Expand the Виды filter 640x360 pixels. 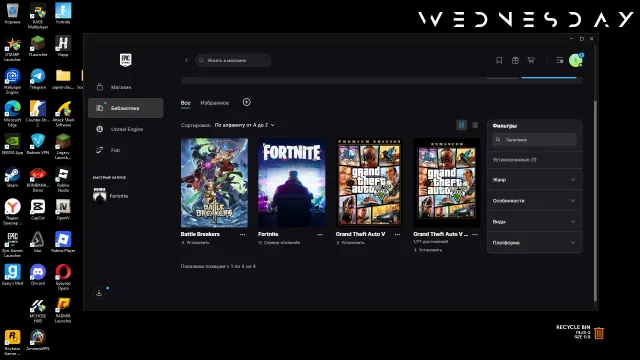535,222
